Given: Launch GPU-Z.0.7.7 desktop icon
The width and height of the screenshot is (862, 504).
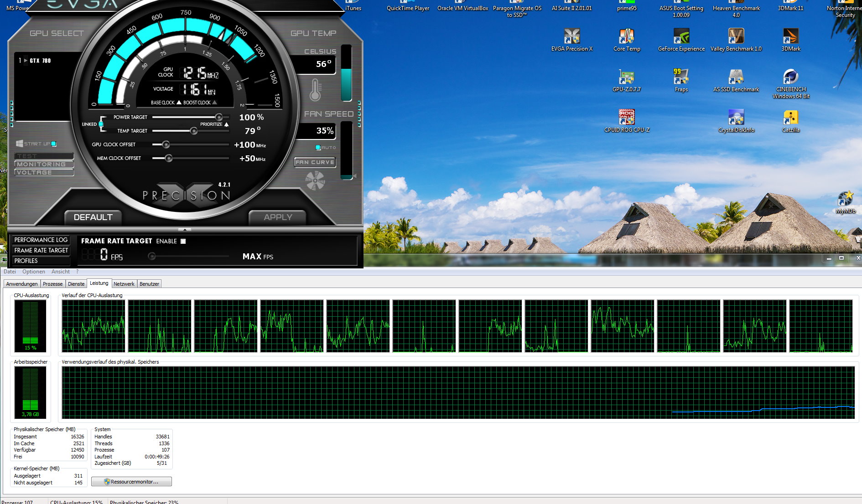Looking at the screenshot, I should 627,81.
